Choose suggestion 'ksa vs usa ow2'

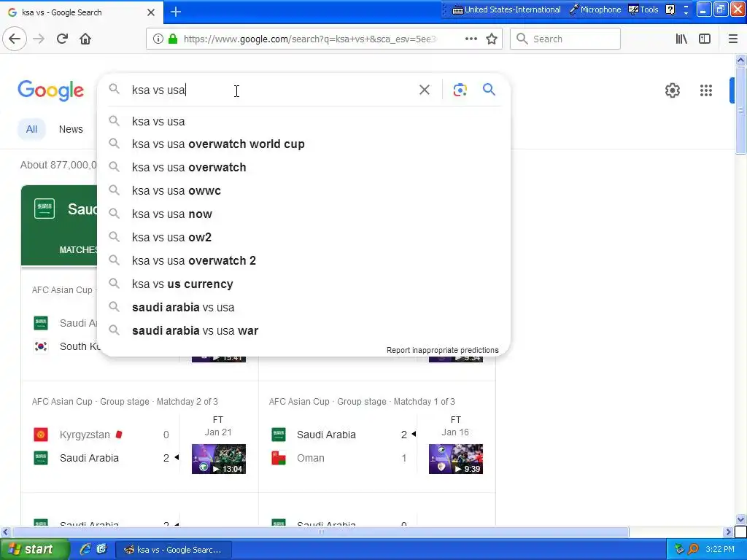304,237
